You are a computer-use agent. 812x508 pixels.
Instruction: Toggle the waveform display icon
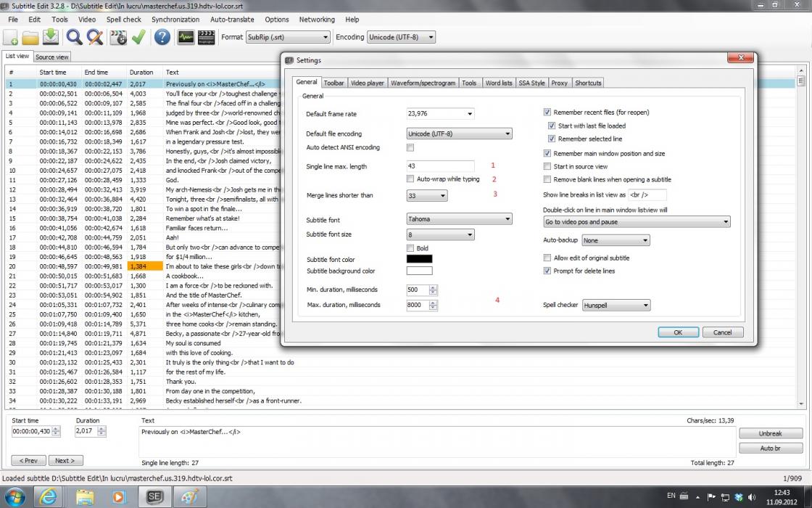(186, 37)
